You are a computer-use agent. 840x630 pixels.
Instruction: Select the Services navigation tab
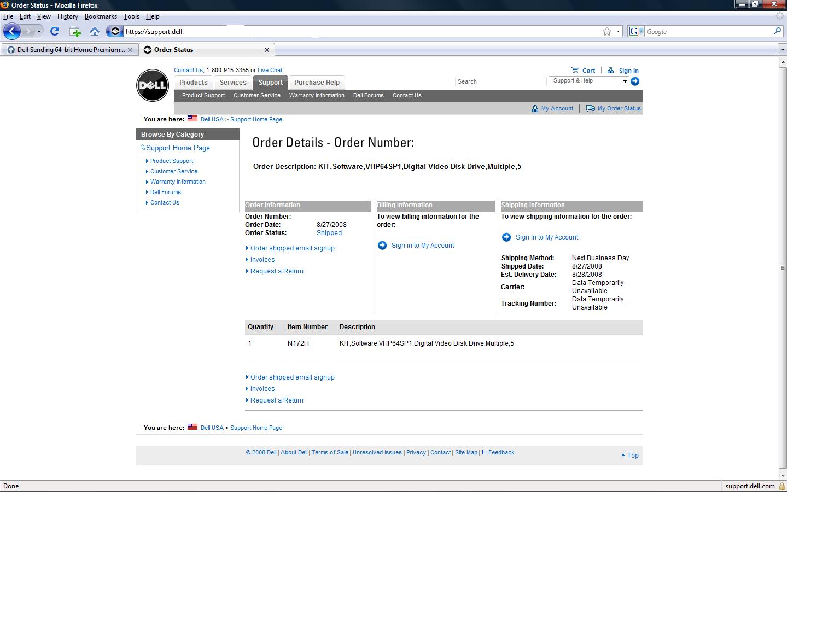[233, 83]
